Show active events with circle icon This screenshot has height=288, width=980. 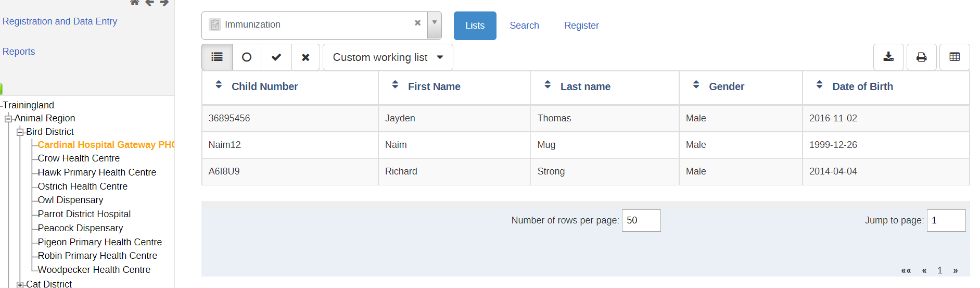coord(247,57)
